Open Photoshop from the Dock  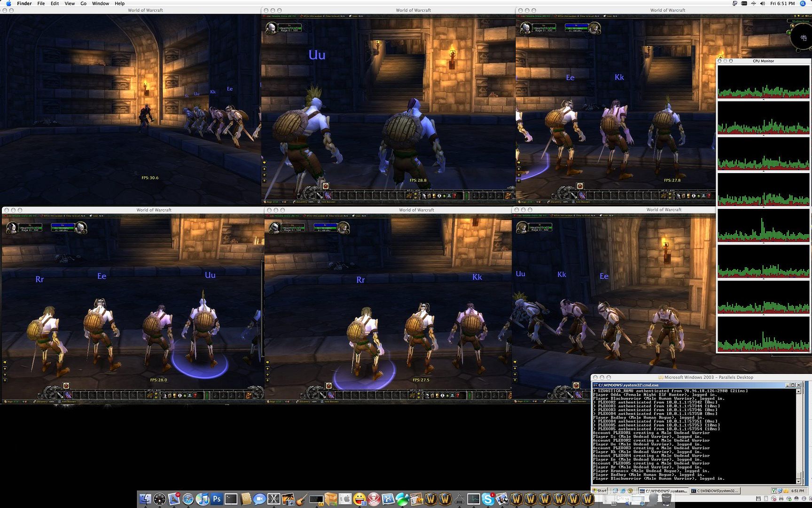(x=217, y=499)
